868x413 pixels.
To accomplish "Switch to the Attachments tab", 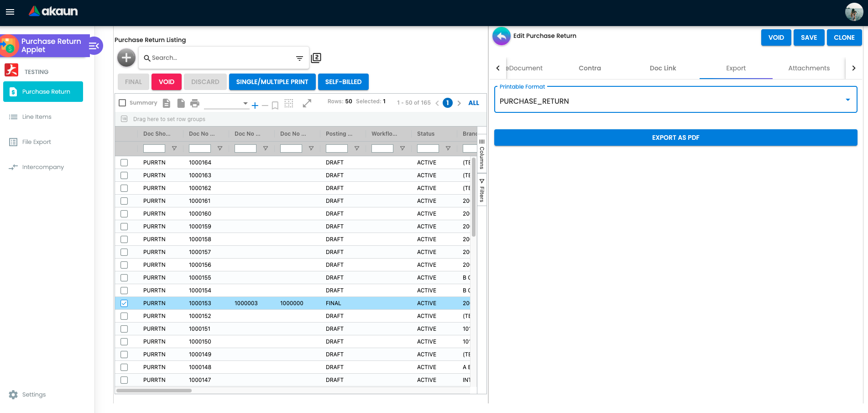I will [809, 68].
